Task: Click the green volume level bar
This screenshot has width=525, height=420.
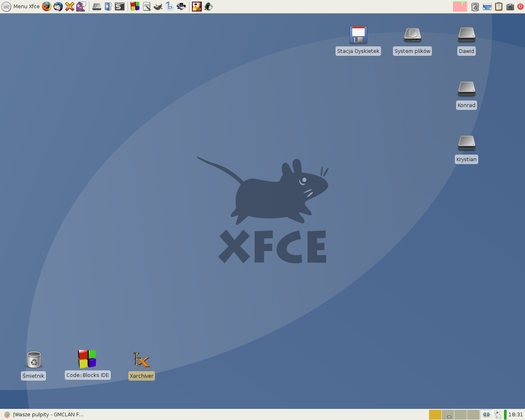Action: tap(505, 415)
